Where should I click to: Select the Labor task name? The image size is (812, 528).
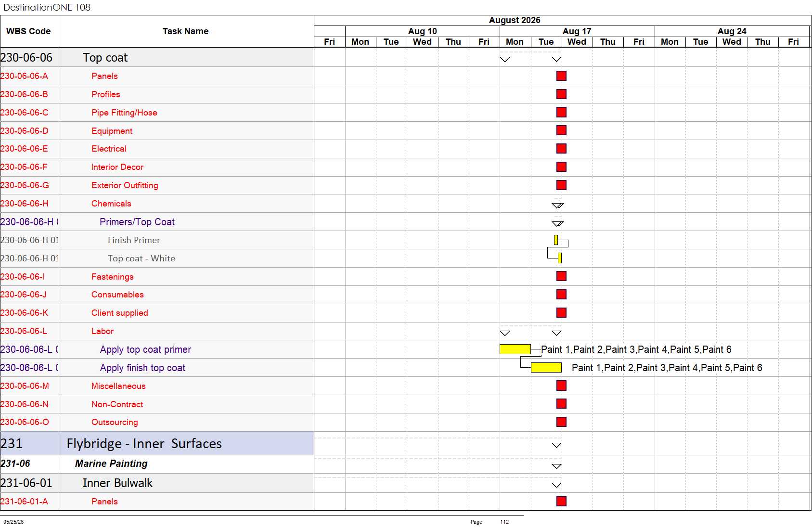(103, 331)
